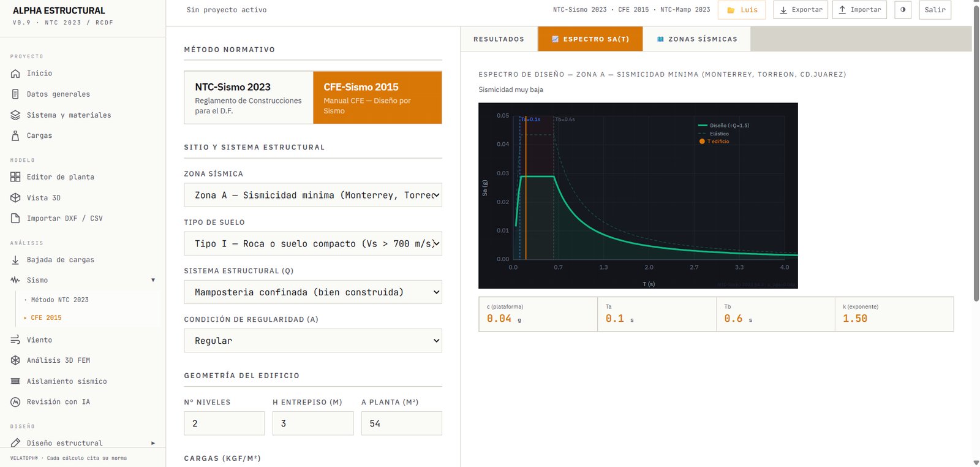The width and height of the screenshot is (980, 467).
Task: Switch to the Resultados tab
Action: [499, 39]
